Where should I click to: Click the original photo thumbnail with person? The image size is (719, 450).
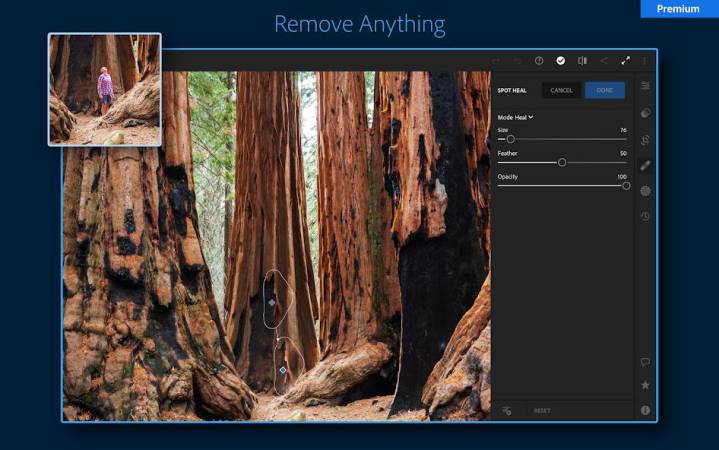(105, 89)
